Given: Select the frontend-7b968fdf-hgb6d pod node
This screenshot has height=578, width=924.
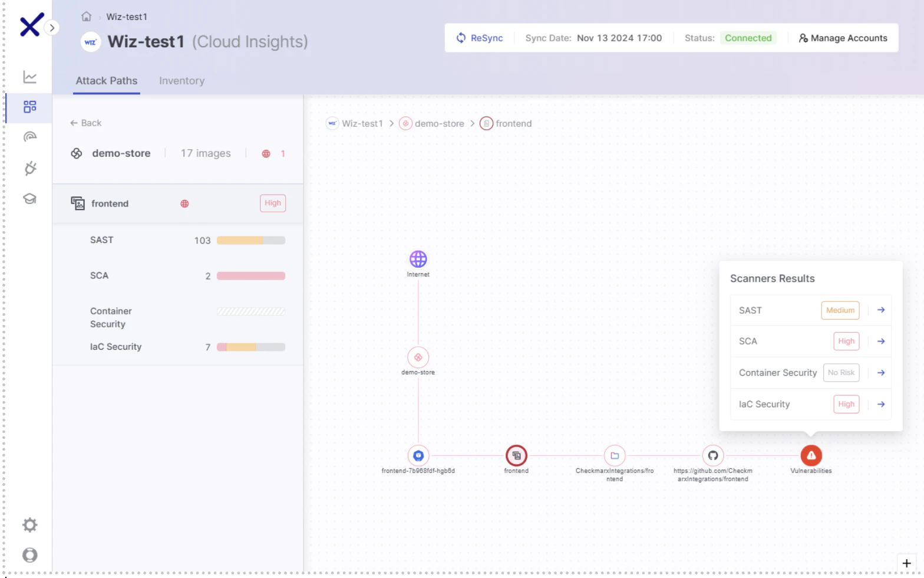Looking at the screenshot, I should (418, 455).
